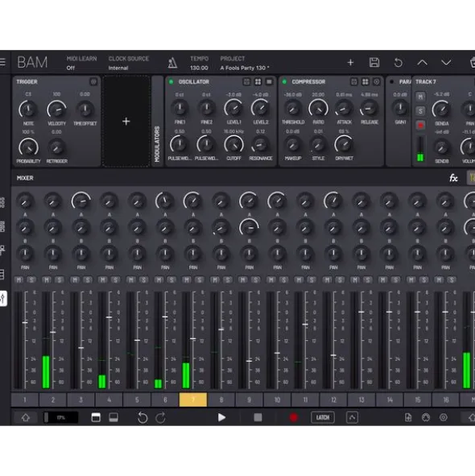Select highlighted track tab 7
This screenshot has height=476, width=475.
pos(193,399)
